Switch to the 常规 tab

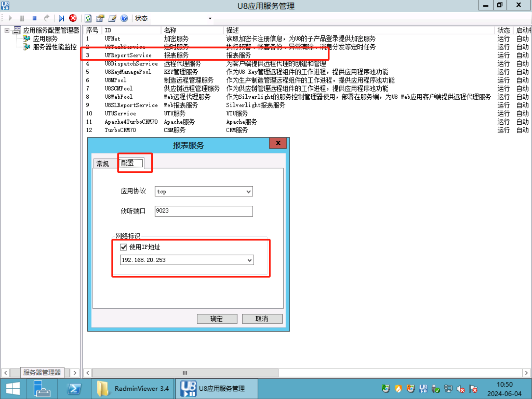pos(103,163)
